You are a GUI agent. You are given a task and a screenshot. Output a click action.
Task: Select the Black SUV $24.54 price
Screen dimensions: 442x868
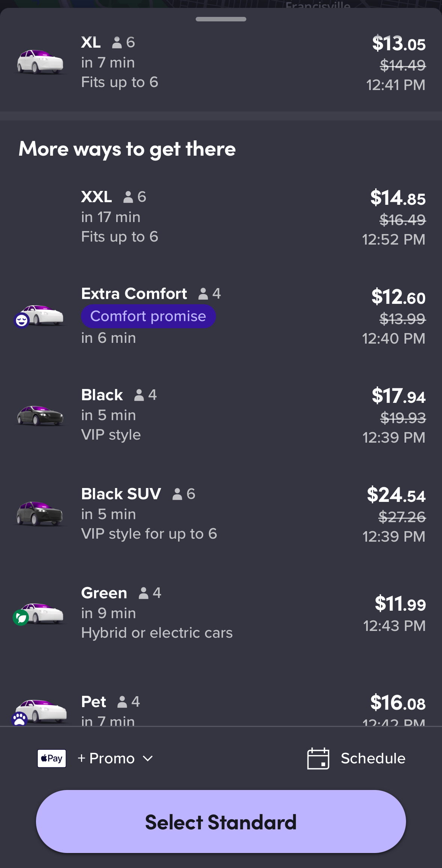(396, 495)
